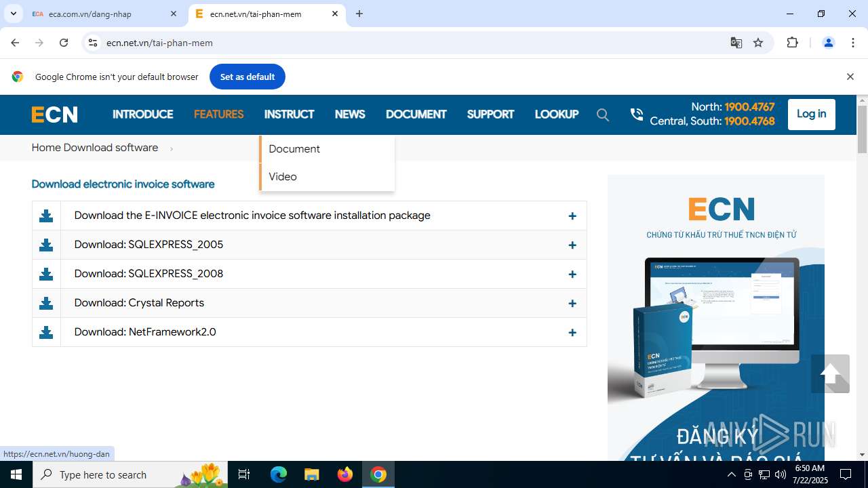Select Video in the INSTRUCT submenu
868x488 pixels.
pyautogui.click(x=327, y=177)
